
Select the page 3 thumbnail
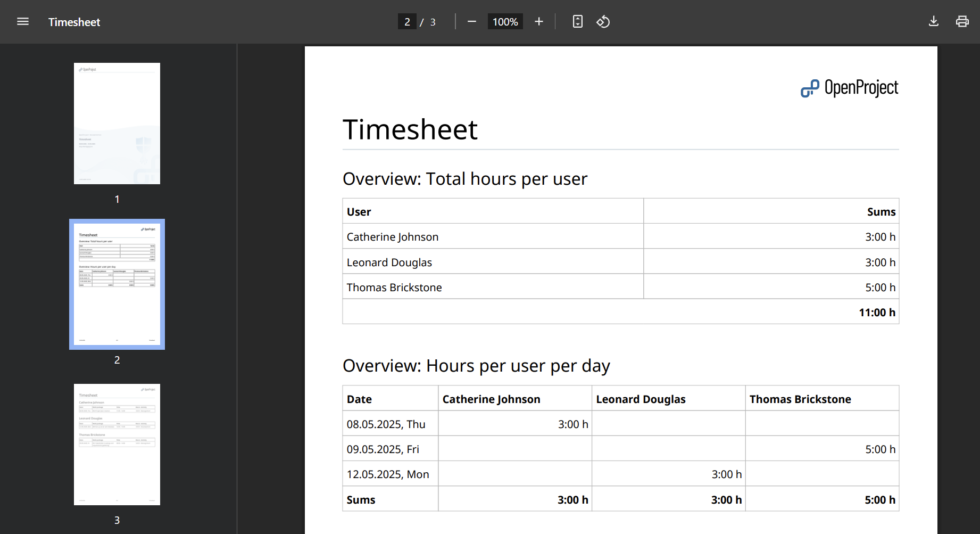[117, 443]
